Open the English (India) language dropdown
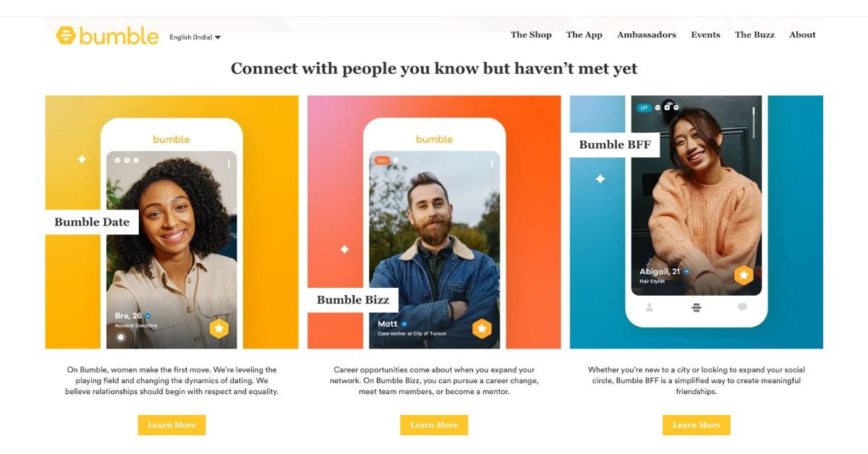This screenshot has width=868, height=454. [x=195, y=37]
